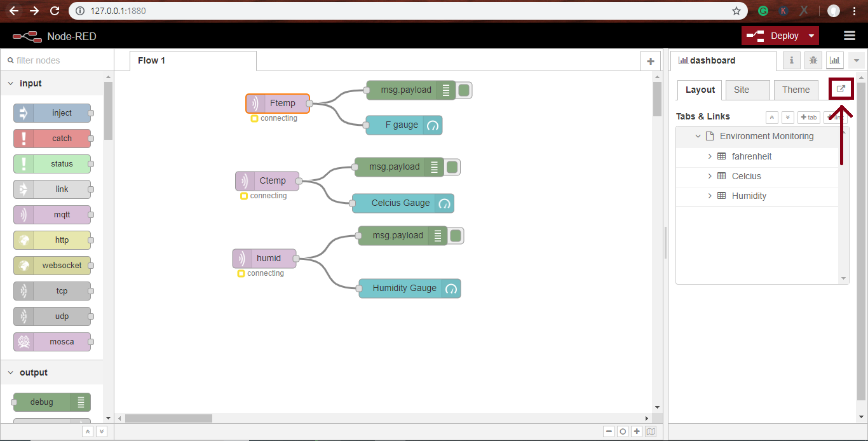
Task: Open the debug messages sidebar bug icon
Action: pos(813,60)
